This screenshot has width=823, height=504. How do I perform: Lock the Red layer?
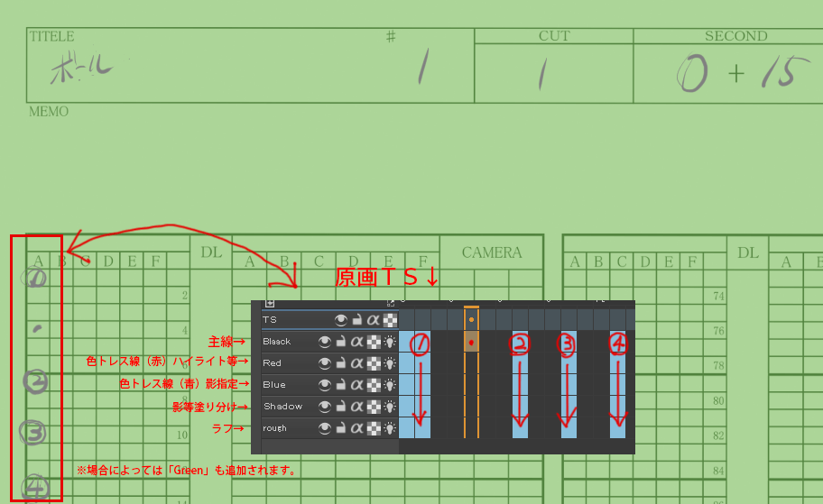340,363
